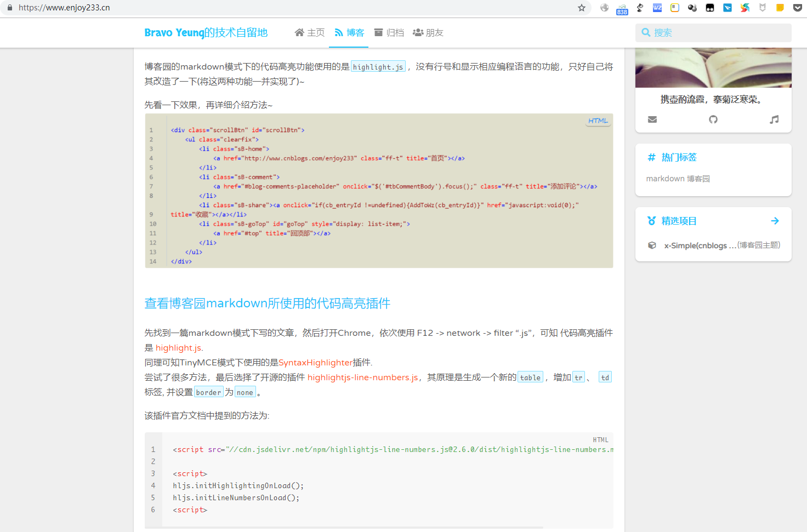Image resolution: width=807 pixels, height=532 pixels.
Task: Click the inline code 'border'
Action: coord(208,392)
